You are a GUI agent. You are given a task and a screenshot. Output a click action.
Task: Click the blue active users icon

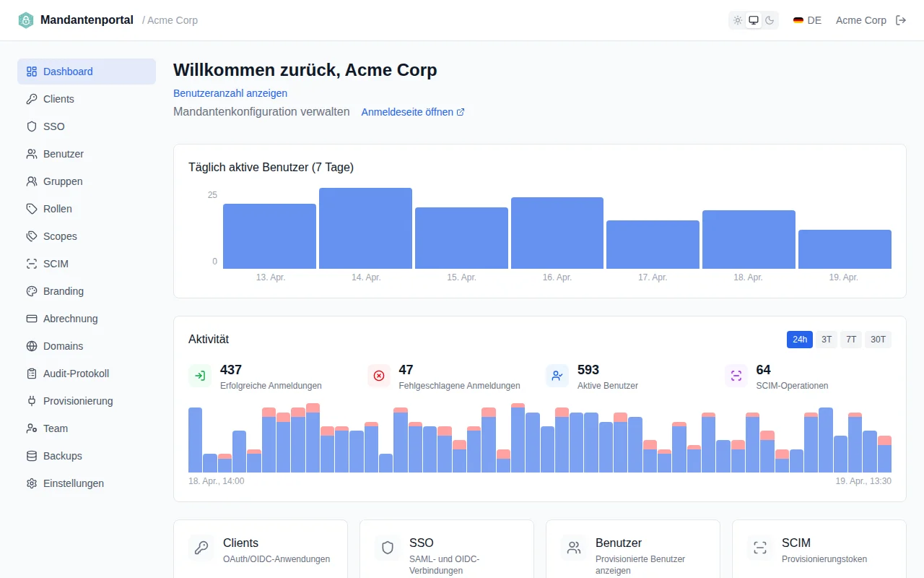click(x=557, y=376)
